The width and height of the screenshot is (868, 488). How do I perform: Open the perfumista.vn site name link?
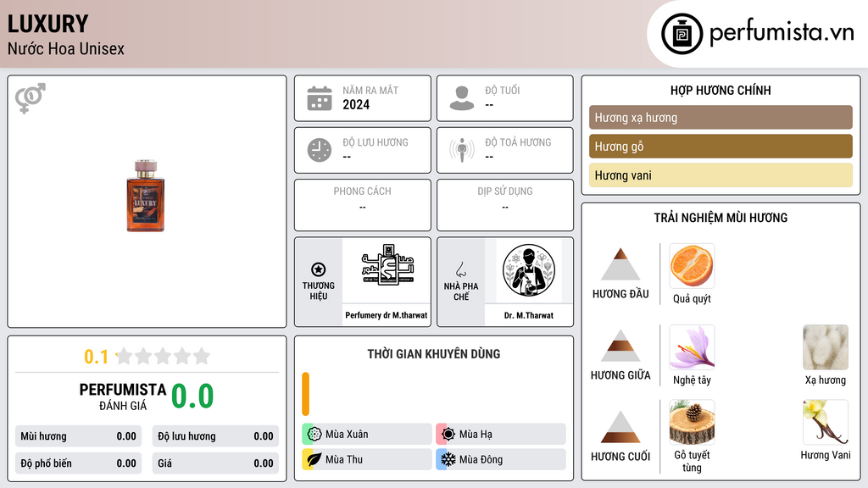point(782,32)
